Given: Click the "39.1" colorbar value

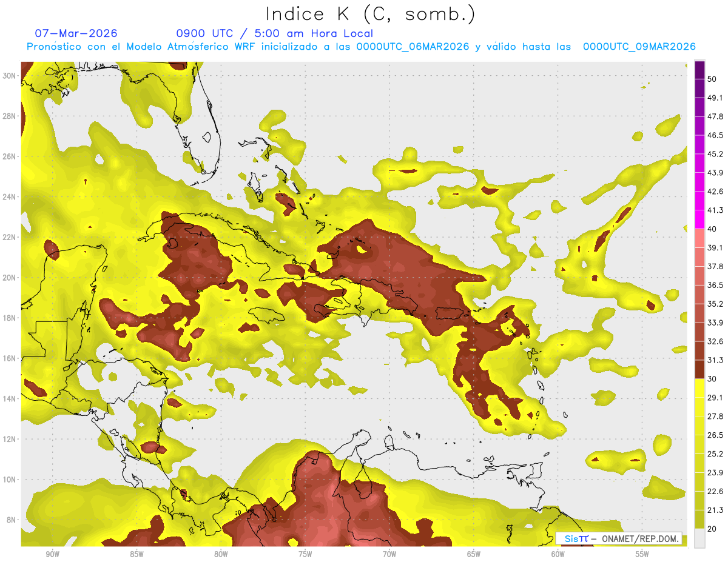Looking at the screenshot, I should coord(715,247).
